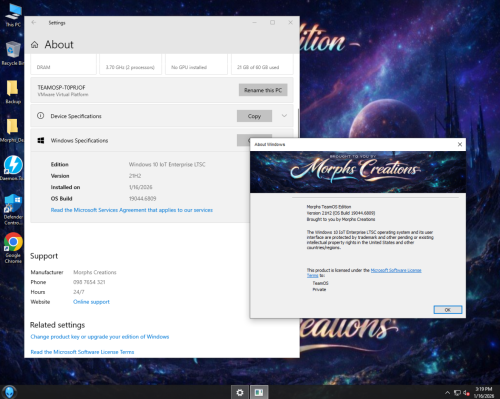Select the Windows 10 IoT Enterprise LTSC edition text

click(167, 164)
